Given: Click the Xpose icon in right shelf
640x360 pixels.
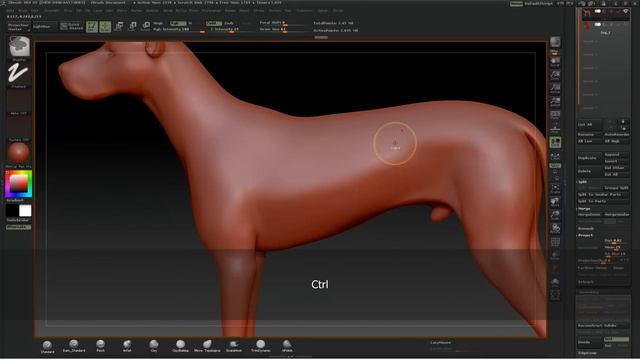Looking at the screenshot, I should [555, 295].
